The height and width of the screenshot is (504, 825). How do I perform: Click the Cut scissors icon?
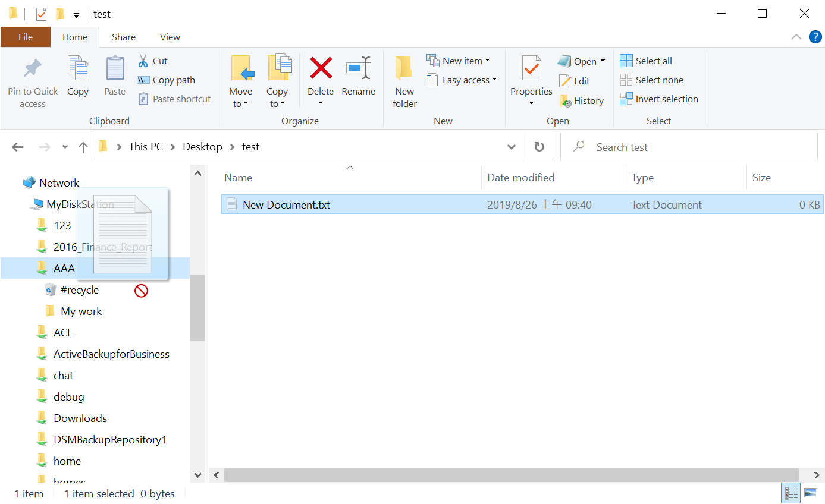pyautogui.click(x=143, y=61)
